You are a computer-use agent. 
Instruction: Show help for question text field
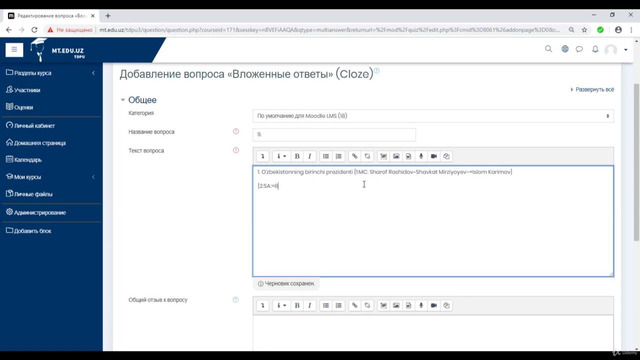tap(236, 150)
